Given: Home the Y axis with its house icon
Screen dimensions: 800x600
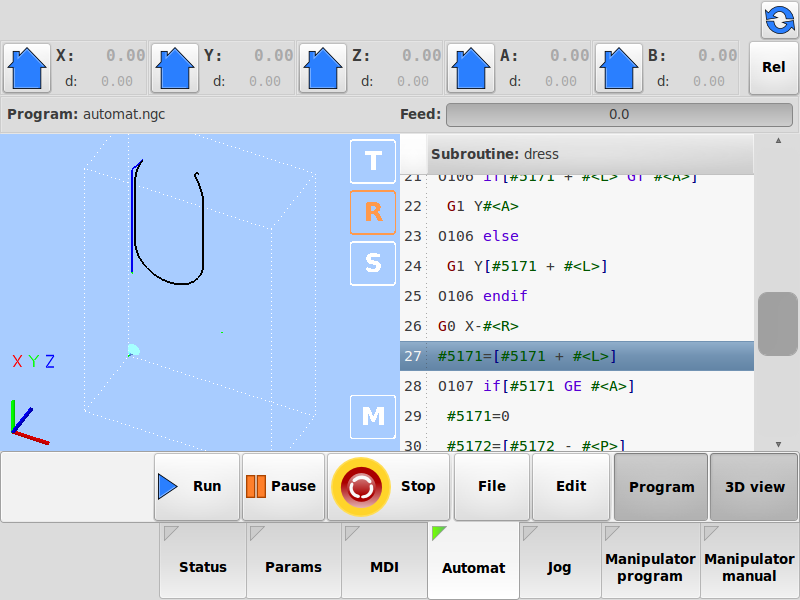Looking at the screenshot, I should (x=175, y=68).
